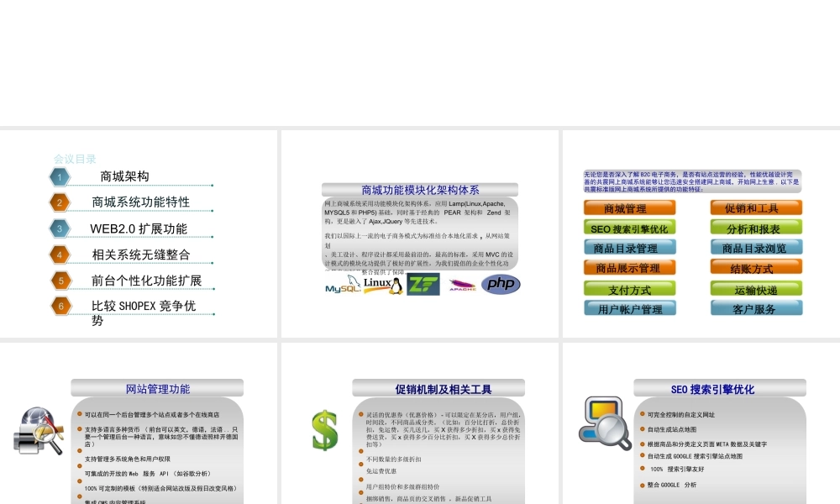The height and width of the screenshot is (504, 840).
Task: Click the orange 商城管理 button
Action: click(x=629, y=207)
